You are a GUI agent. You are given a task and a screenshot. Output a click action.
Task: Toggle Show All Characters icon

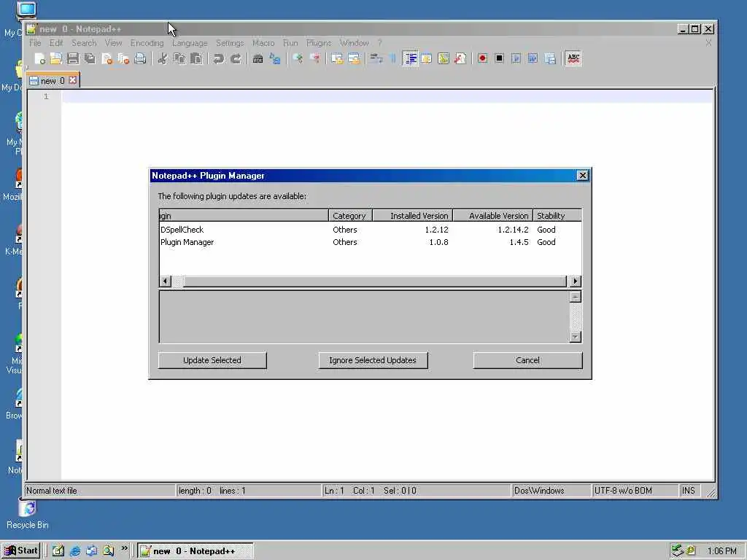coord(393,58)
